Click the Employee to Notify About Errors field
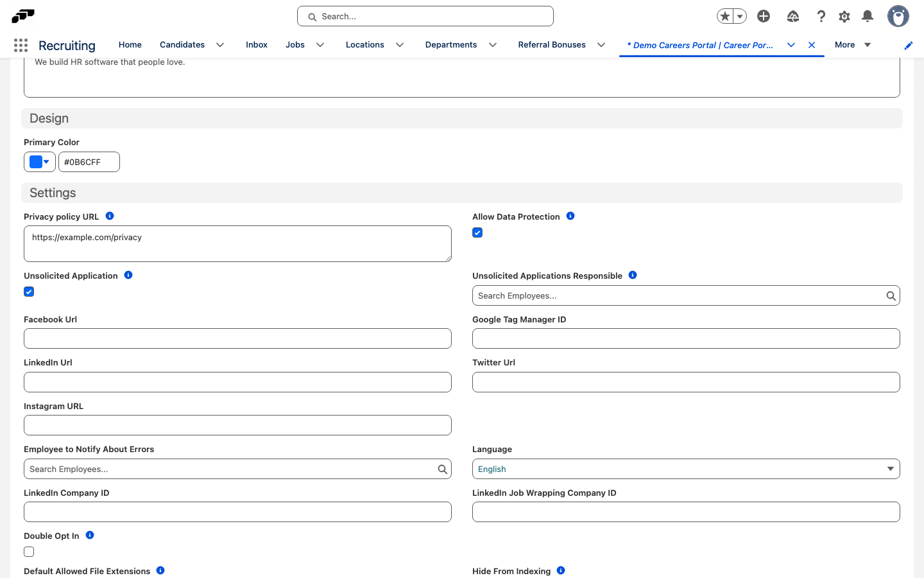 pyautogui.click(x=237, y=469)
